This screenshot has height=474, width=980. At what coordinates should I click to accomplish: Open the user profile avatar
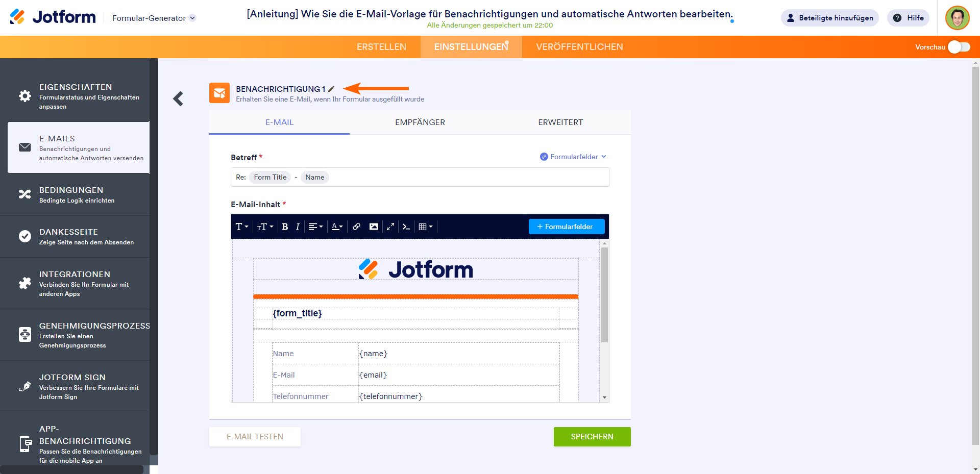point(957,18)
